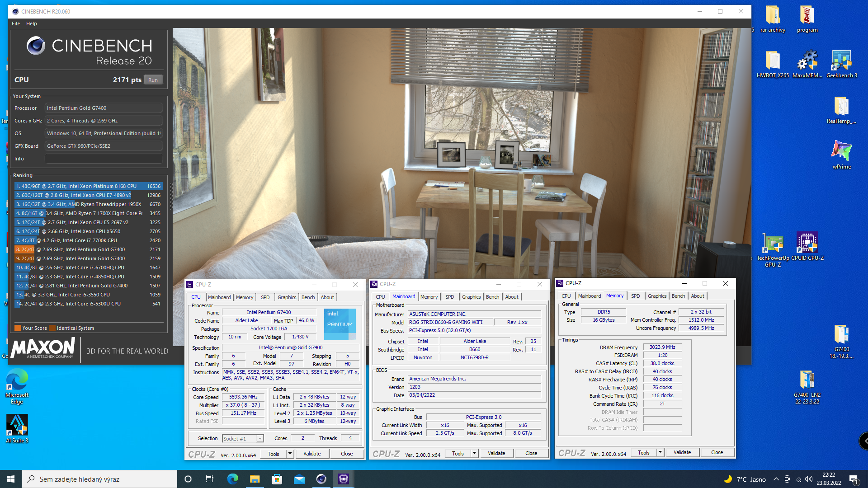This screenshot has width=868, height=488.
Task: Click the DRAM Frequency value 3023.9 MHz
Action: tap(662, 347)
